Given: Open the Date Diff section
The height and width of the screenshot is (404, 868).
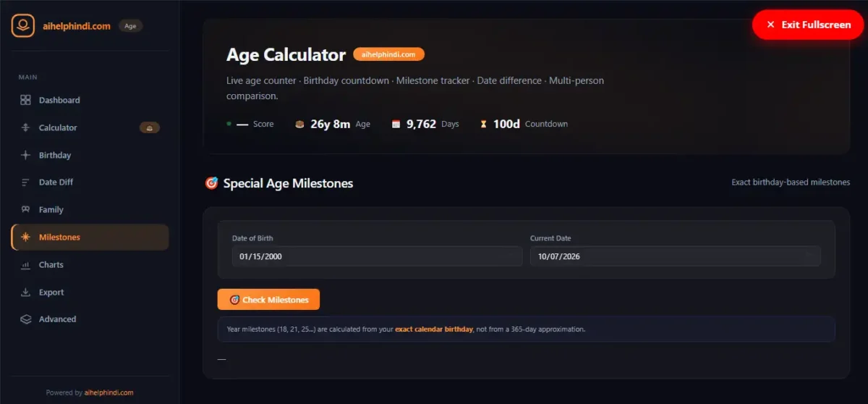Looking at the screenshot, I should pos(90,182).
